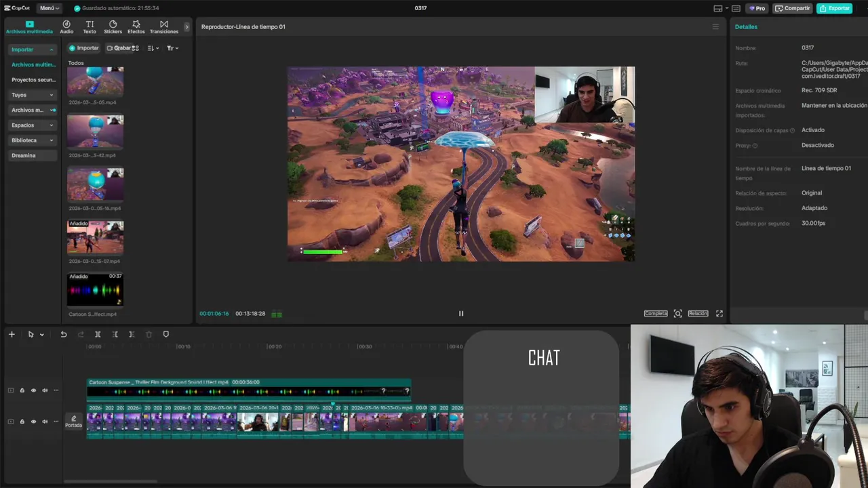Click the Portada cover button

tap(73, 422)
